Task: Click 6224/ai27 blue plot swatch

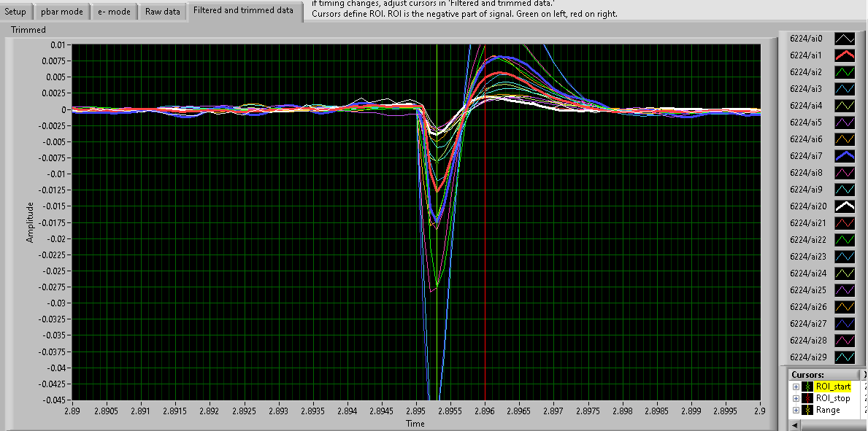Action: click(x=845, y=323)
